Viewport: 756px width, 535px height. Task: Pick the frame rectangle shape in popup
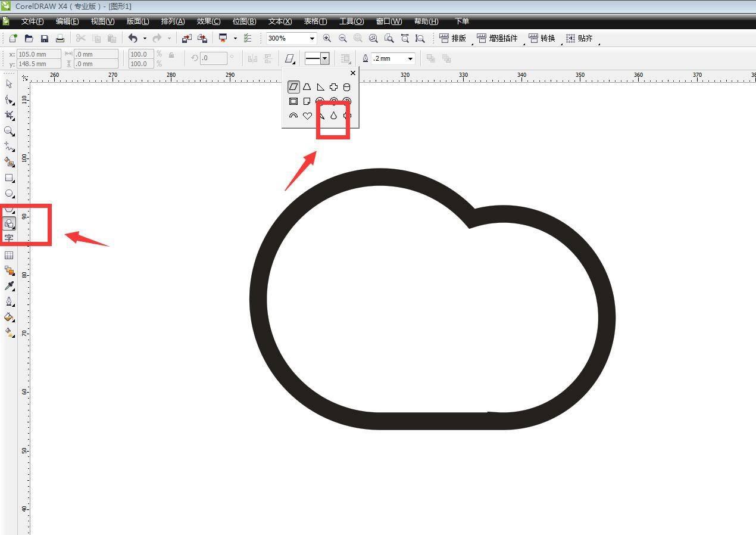[x=293, y=101]
